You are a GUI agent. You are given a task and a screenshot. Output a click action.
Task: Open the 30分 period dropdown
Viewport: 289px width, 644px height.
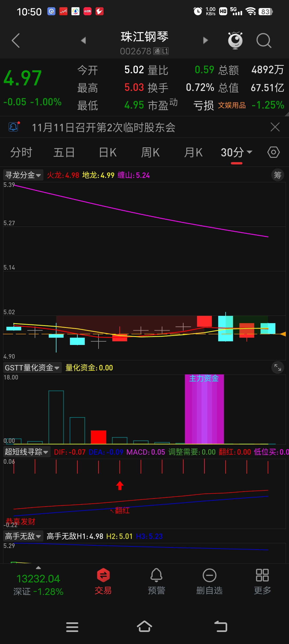tap(237, 152)
